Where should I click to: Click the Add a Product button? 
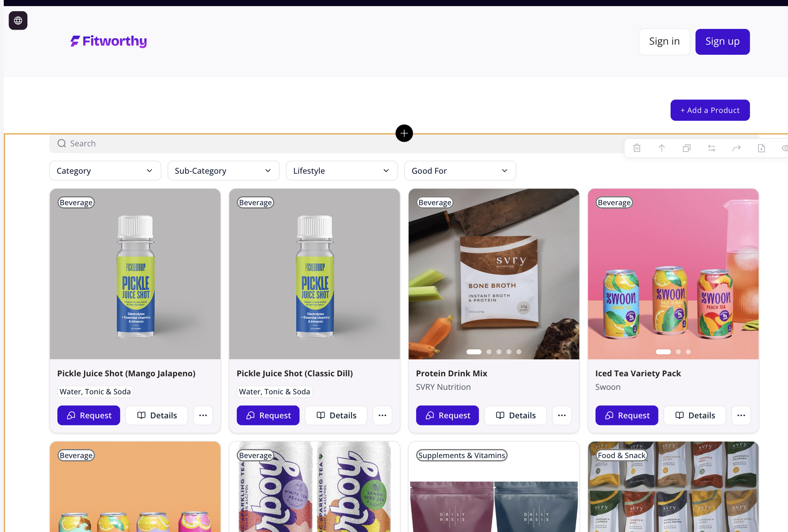[710, 110]
